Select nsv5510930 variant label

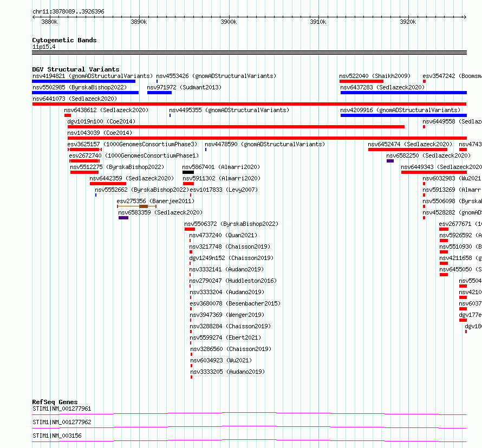pyautogui.click(x=460, y=246)
